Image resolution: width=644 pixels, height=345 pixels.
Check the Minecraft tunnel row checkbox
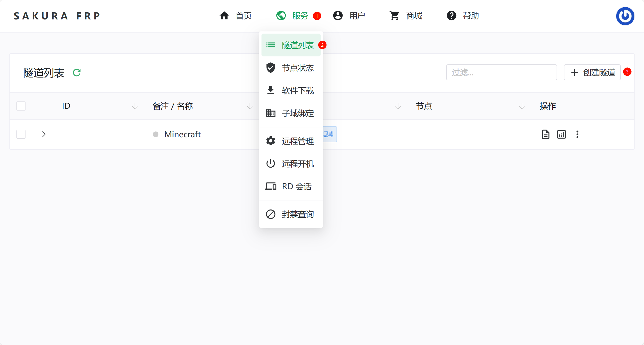coord(21,134)
